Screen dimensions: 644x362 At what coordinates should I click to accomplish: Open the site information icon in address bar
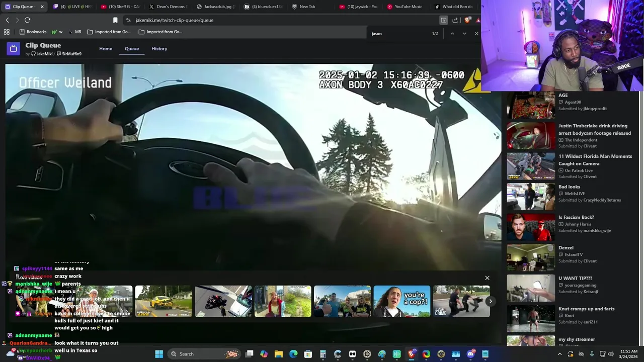(128, 20)
